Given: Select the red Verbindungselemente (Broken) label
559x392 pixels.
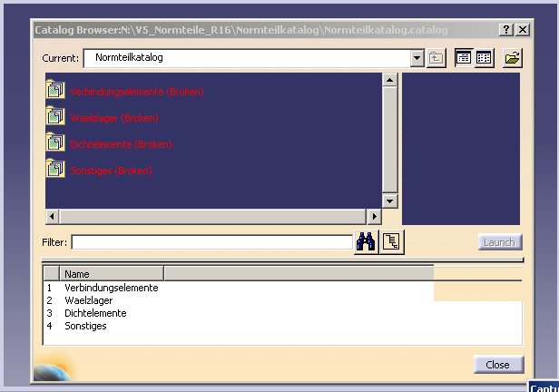Looking at the screenshot, I should coord(137,92).
